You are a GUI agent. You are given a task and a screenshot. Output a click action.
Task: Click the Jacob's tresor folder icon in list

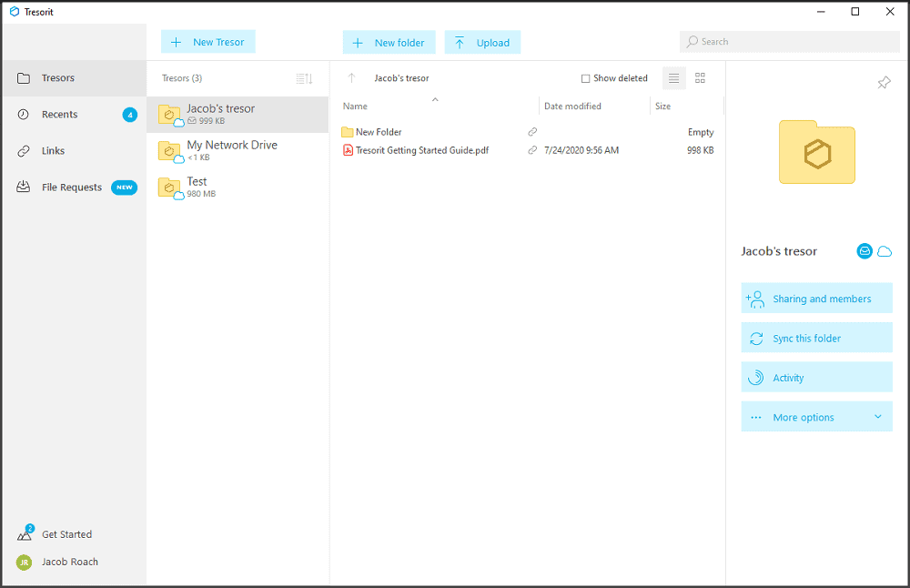tap(170, 116)
